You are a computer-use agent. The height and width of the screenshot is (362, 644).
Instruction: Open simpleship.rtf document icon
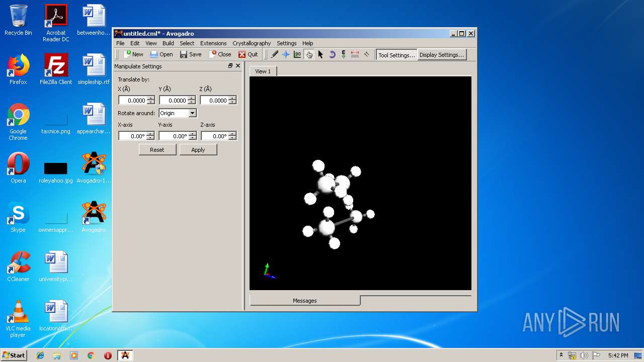[94, 70]
